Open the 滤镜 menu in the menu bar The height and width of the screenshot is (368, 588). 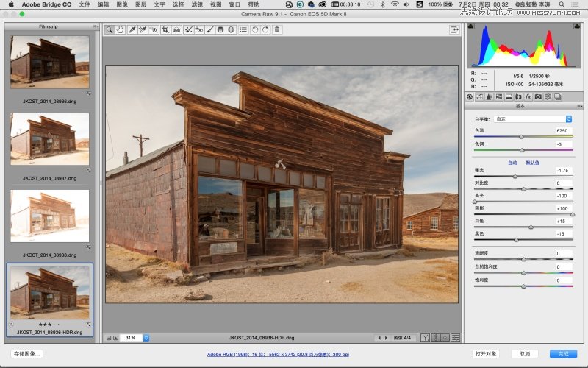click(197, 4)
